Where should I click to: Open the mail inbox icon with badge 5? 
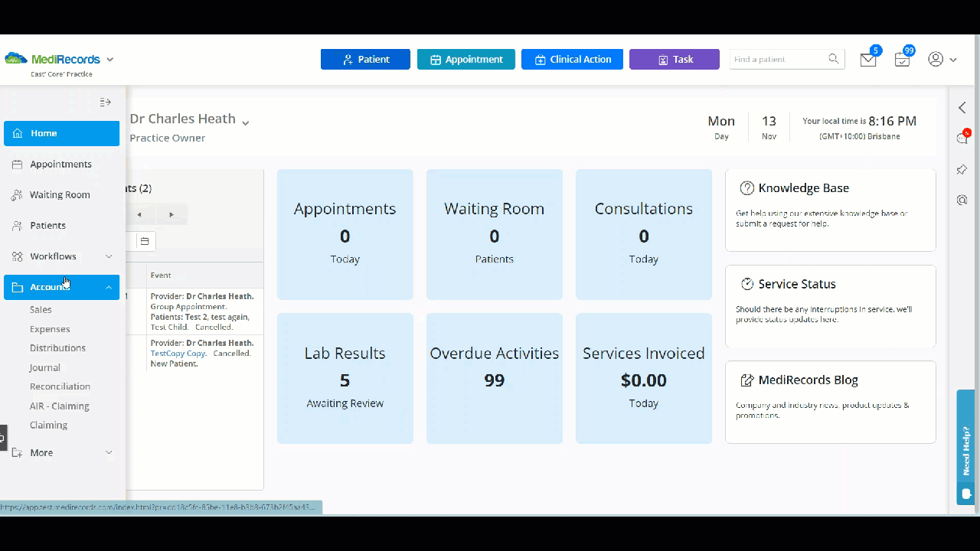(x=868, y=60)
